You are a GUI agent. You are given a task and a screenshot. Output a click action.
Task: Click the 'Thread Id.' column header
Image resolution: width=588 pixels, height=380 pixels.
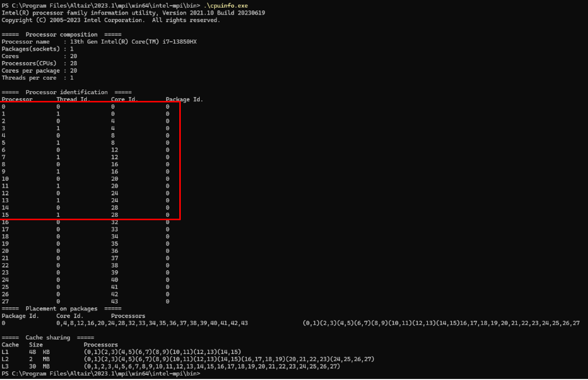(x=73, y=99)
